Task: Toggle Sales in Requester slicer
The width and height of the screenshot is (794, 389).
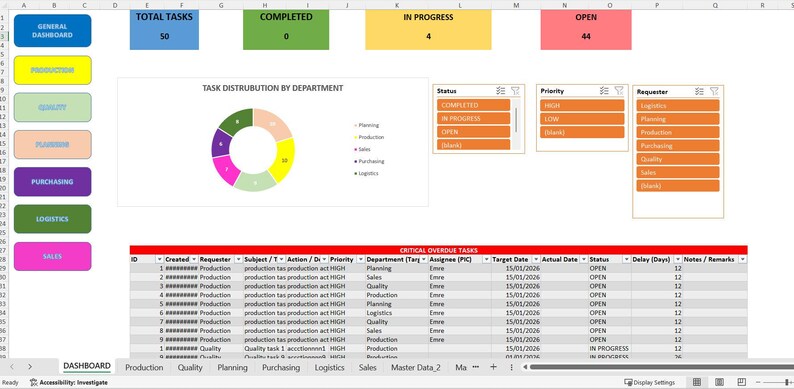Action: (x=678, y=172)
